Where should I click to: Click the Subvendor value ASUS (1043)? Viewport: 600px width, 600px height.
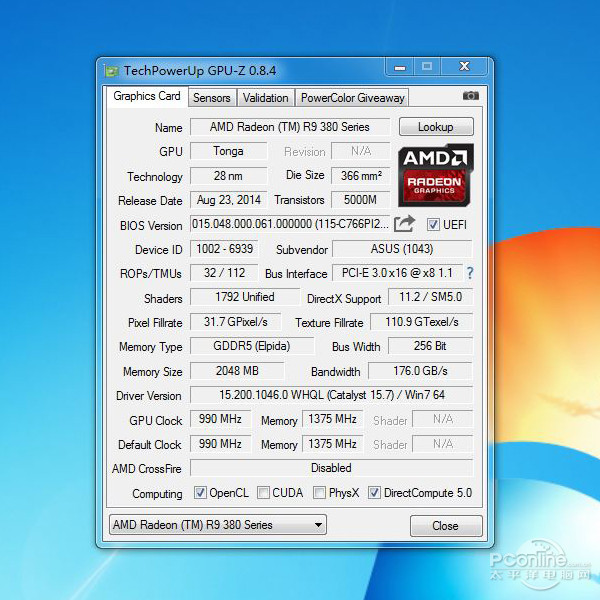pos(402,249)
